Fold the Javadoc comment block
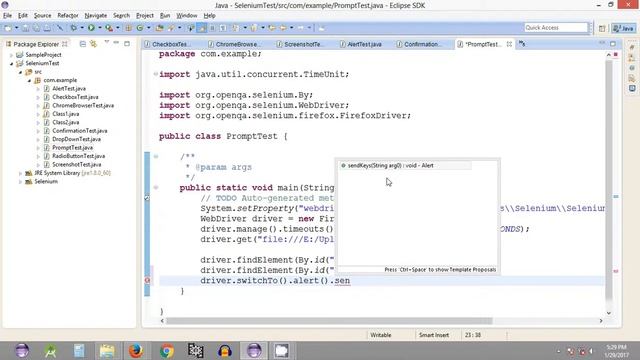The image size is (640, 360). click(x=156, y=156)
